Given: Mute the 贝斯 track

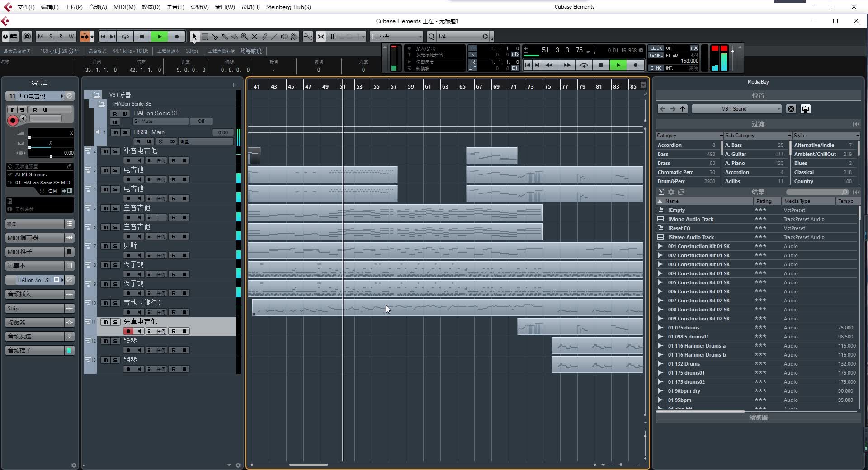Looking at the screenshot, I should tap(105, 246).
